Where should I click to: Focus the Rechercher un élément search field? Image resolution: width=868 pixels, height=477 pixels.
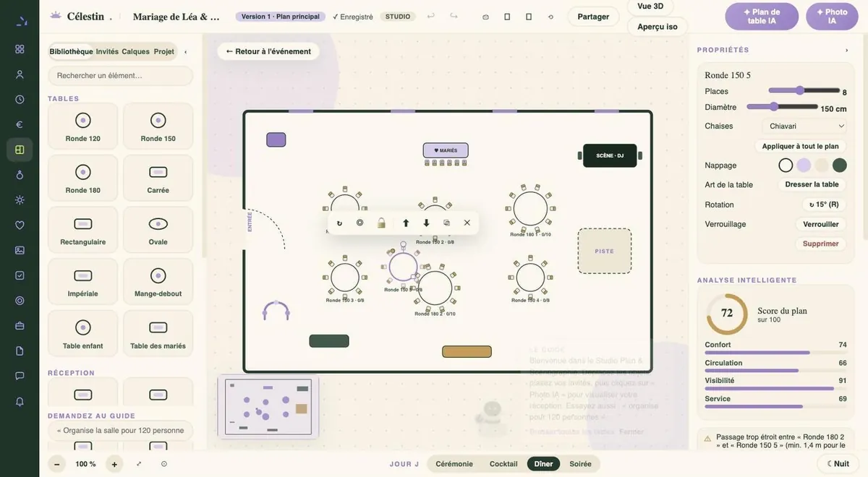click(120, 75)
